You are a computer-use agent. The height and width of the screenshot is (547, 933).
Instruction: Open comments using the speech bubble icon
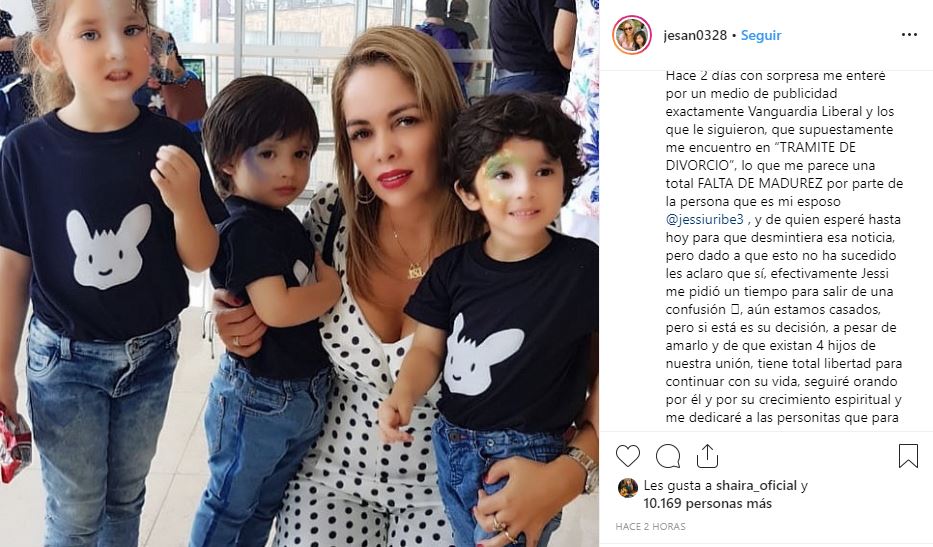[x=668, y=456]
